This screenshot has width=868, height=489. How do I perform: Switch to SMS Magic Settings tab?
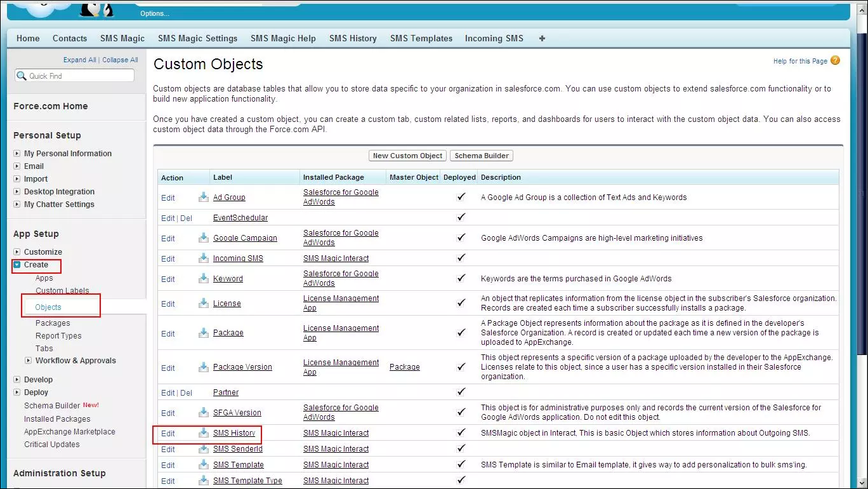pos(197,38)
